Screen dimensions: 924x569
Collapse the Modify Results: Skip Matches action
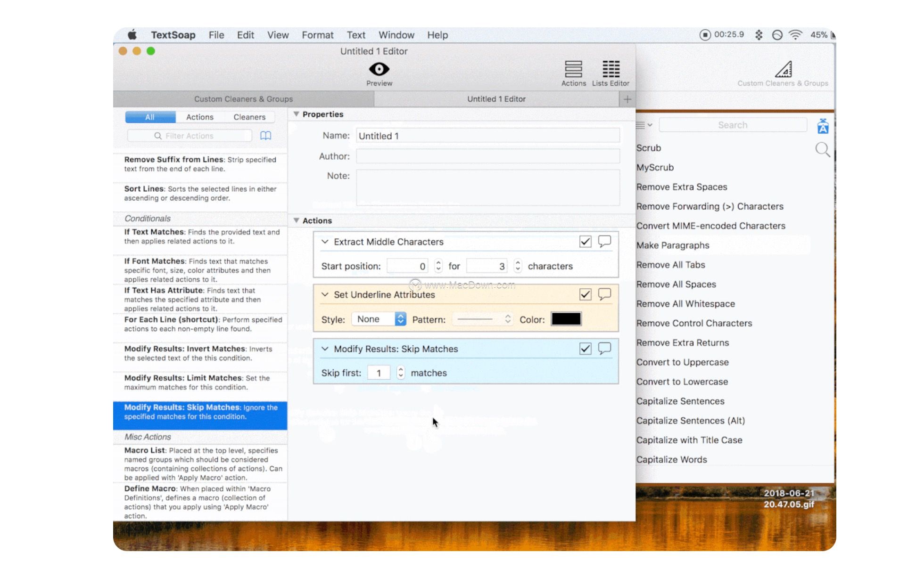coord(325,349)
